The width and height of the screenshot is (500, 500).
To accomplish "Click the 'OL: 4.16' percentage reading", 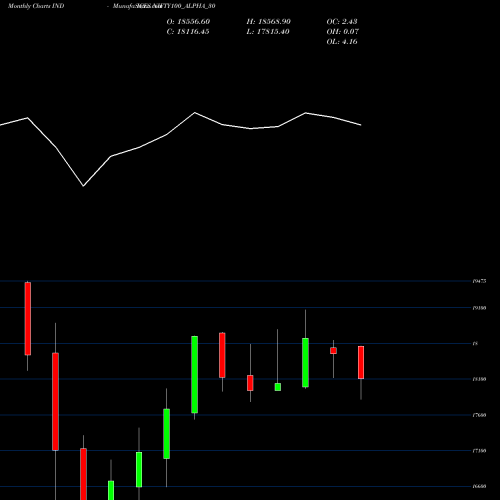I will (x=342, y=42).
